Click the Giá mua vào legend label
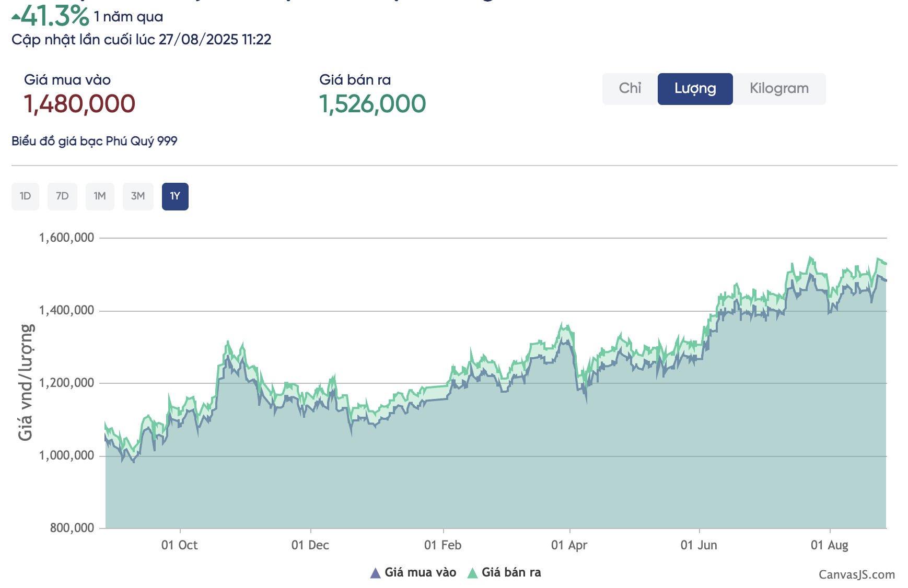This screenshot has height=588, width=908. point(420,572)
